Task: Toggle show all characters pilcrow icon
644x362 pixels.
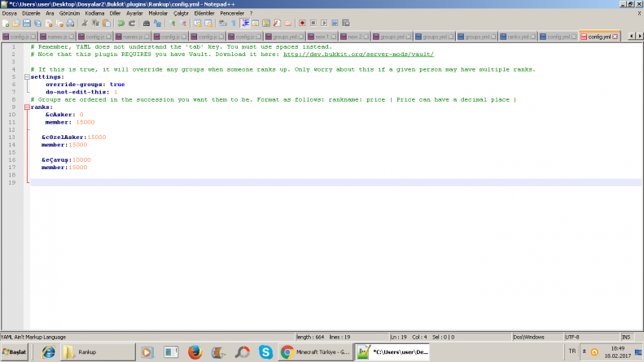Action: point(234,24)
